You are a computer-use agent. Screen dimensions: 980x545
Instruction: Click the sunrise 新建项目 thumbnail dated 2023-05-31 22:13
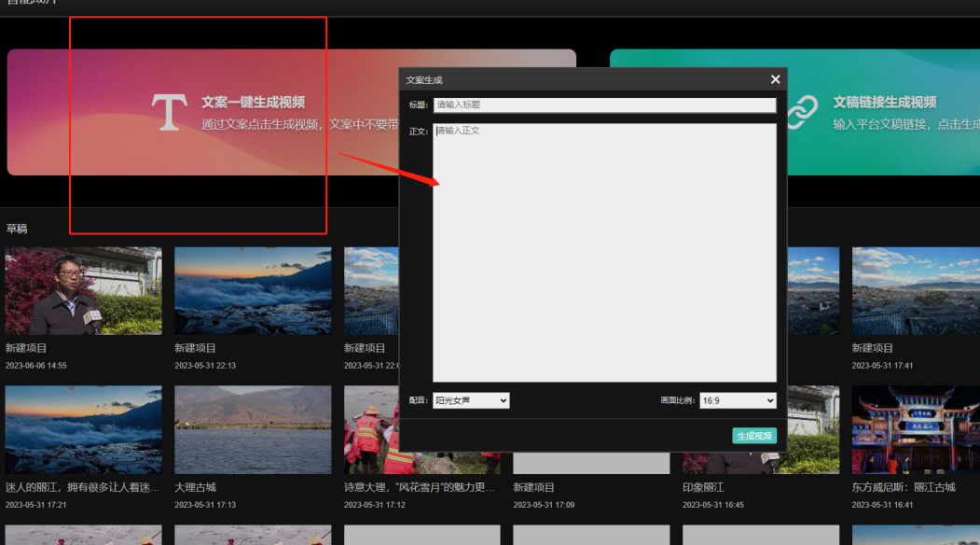click(x=253, y=289)
